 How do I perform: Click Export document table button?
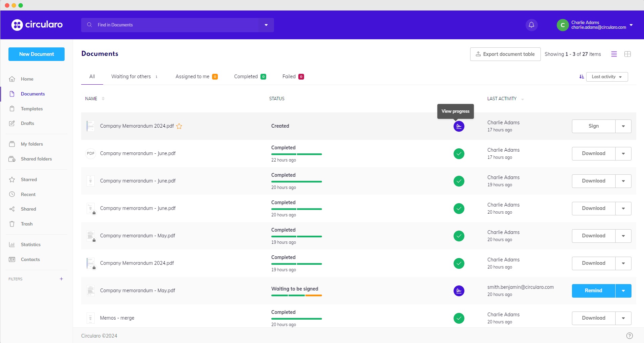pyautogui.click(x=505, y=54)
